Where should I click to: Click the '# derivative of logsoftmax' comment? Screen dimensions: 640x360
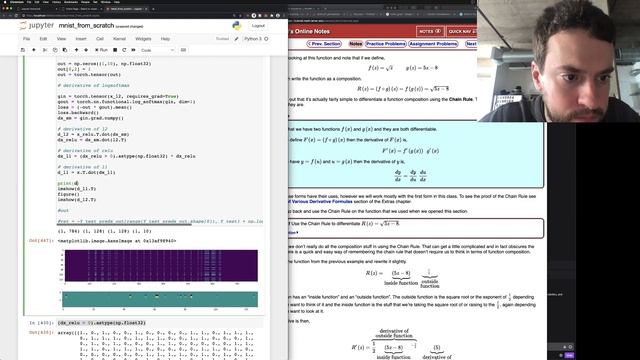tap(93, 85)
